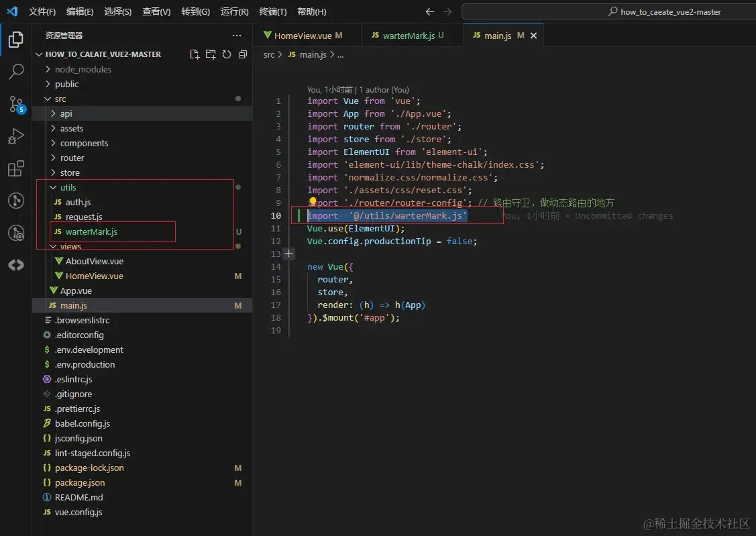Open warterMark.js in the file tree
This screenshot has width=756, height=536.
[142, 232]
